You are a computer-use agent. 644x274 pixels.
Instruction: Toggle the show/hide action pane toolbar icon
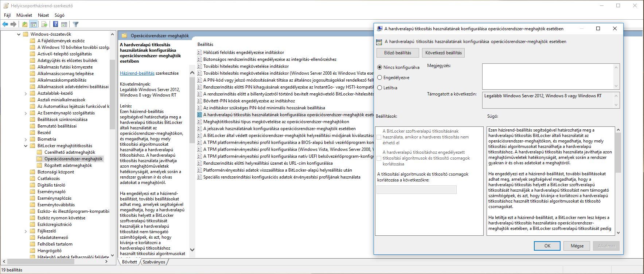tap(64, 24)
